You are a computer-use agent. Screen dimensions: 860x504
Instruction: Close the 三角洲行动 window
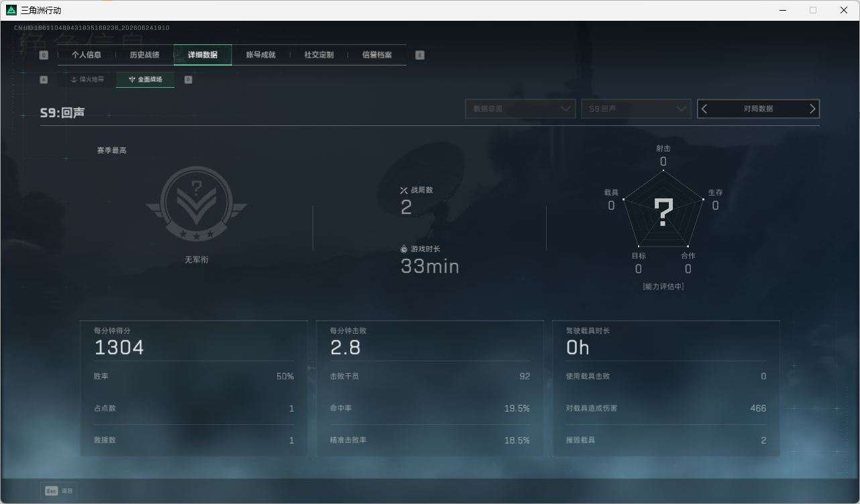click(844, 10)
